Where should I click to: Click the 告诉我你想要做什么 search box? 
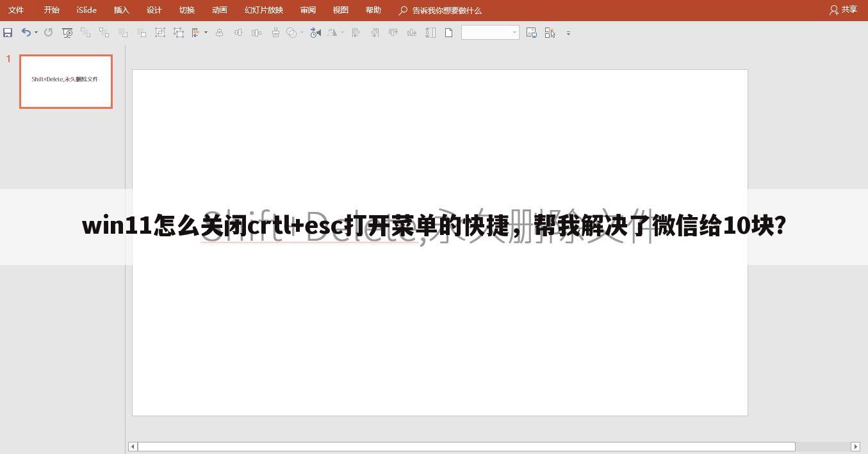440,10
